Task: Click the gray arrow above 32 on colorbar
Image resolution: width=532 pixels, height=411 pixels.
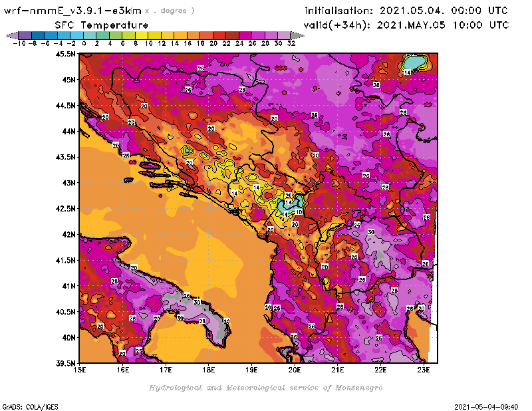Action: coord(297,35)
